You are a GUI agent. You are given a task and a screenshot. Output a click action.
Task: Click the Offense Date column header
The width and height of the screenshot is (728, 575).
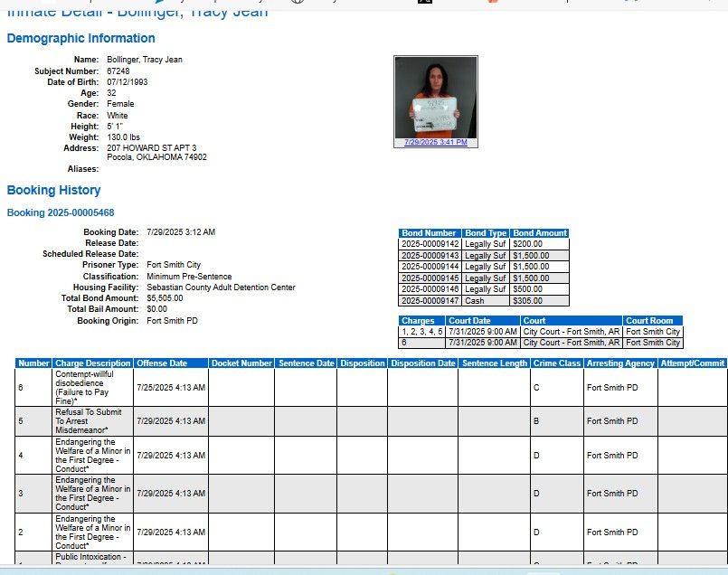point(171,363)
